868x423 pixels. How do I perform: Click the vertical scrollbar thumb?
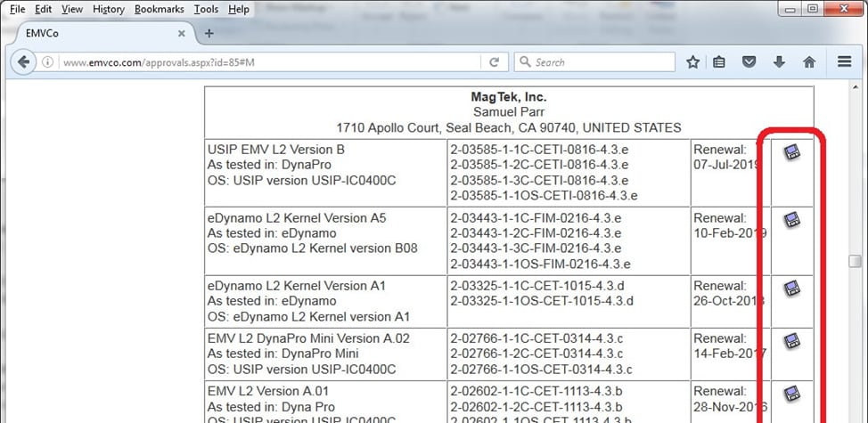(855, 261)
